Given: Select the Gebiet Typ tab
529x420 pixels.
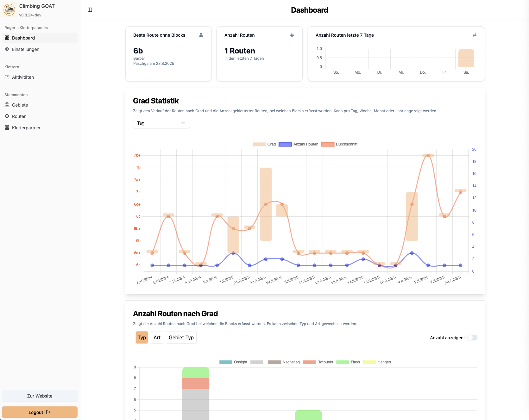Looking at the screenshot, I should point(181,337).
